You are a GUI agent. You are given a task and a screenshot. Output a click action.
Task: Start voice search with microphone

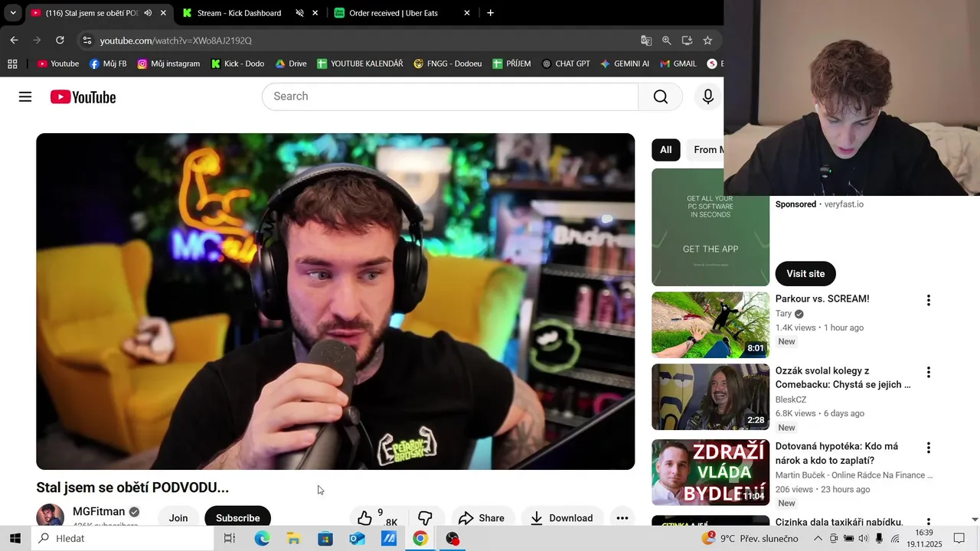click(x=708, y=96)
